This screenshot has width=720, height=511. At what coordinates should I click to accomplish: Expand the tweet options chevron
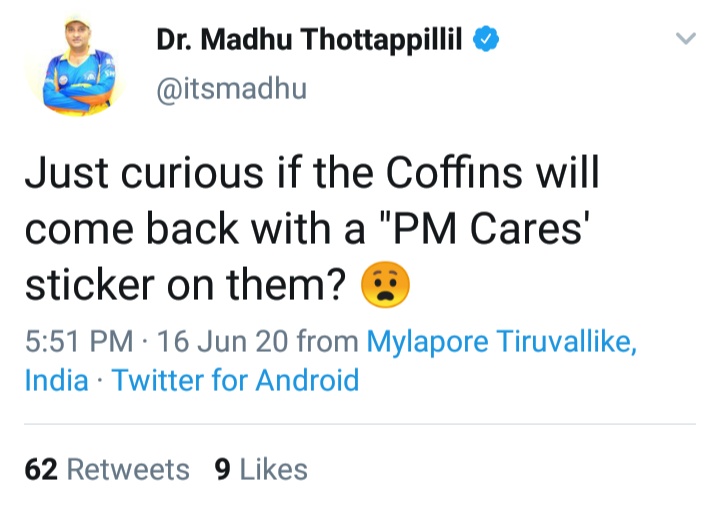tap(685, 39)
